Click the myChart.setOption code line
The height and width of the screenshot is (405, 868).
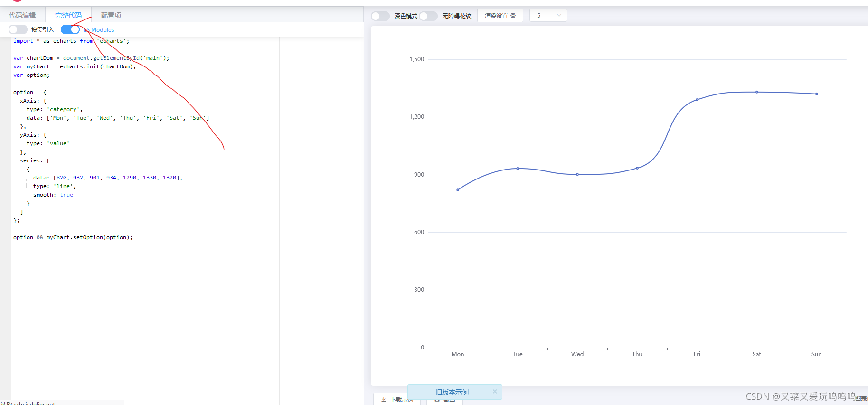pyautogui.click(x=73, y=237)
